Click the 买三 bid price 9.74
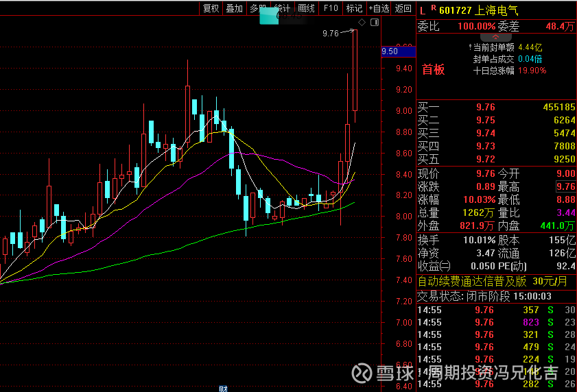This screenshot has height=392, width=577. point(486,133)
